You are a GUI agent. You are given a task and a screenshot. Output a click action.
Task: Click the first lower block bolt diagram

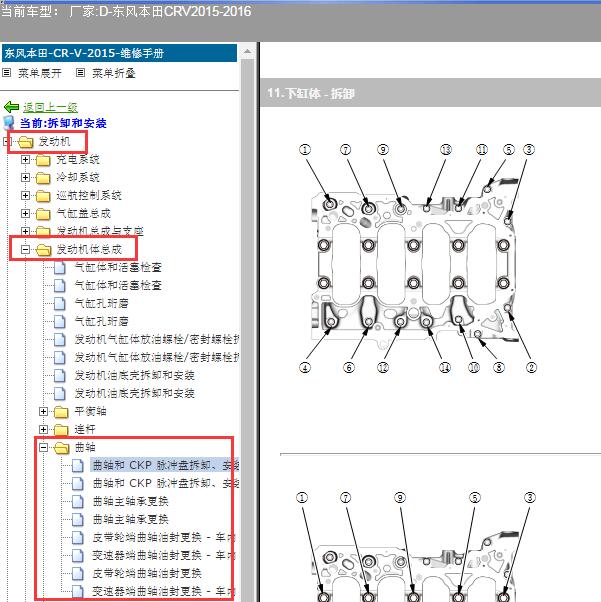pyautogui.click(x=417, y=259)
